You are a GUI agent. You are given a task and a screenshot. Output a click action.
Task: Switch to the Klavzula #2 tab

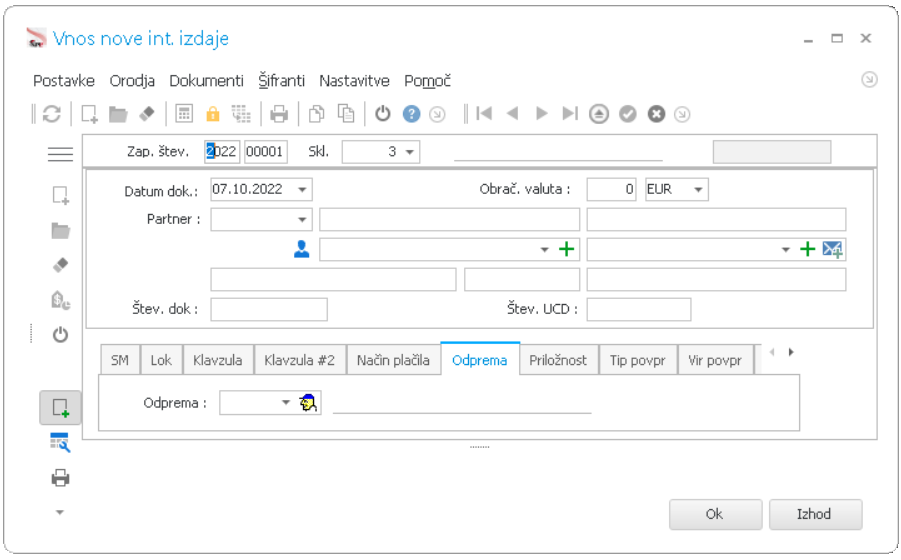[x=299, y=360]
